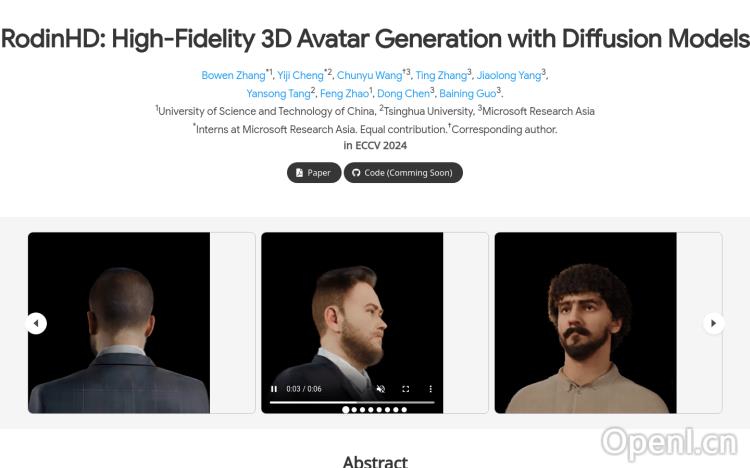The width and height of the screenshot is (750, 468).
Task: Open Baining Guo's author link
Action: coord(467,93)
